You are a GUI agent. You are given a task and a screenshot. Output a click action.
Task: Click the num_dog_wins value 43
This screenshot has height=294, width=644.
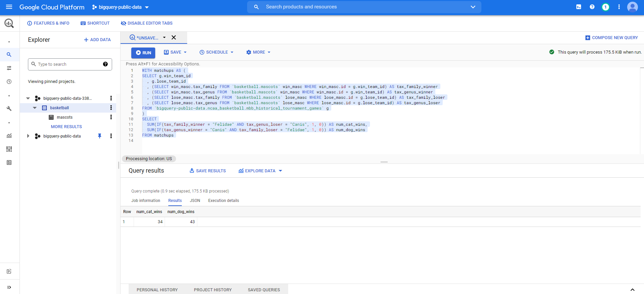click(192, 222)
